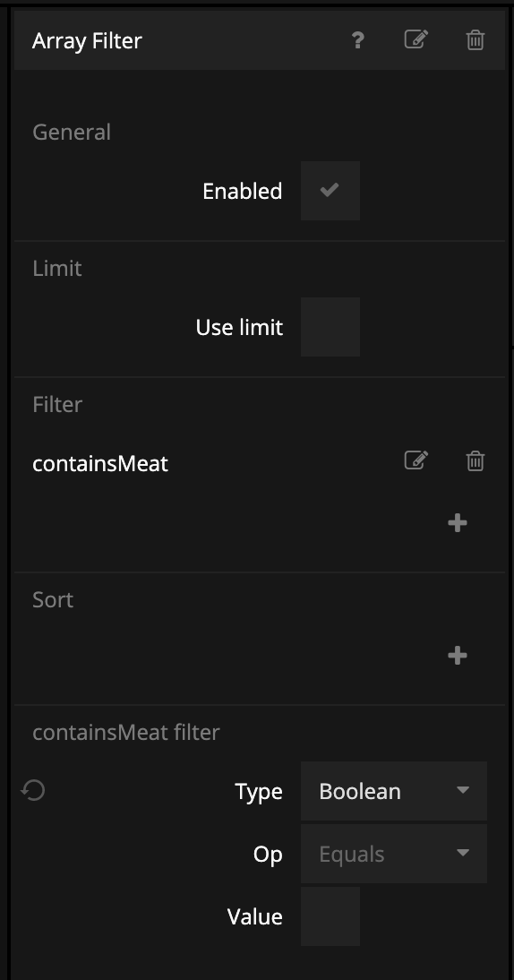The image size is (514, 980).
Task: Add a new filter with the plus icon
Action: click(x=458, y=522)
